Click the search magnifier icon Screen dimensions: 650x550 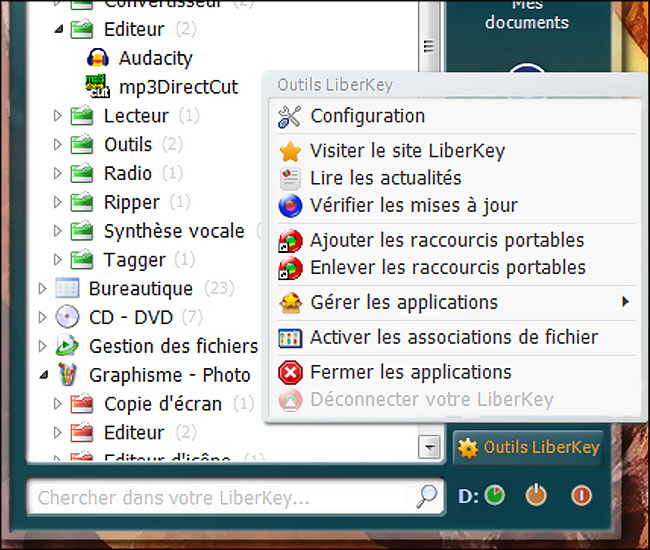(427, 496)
